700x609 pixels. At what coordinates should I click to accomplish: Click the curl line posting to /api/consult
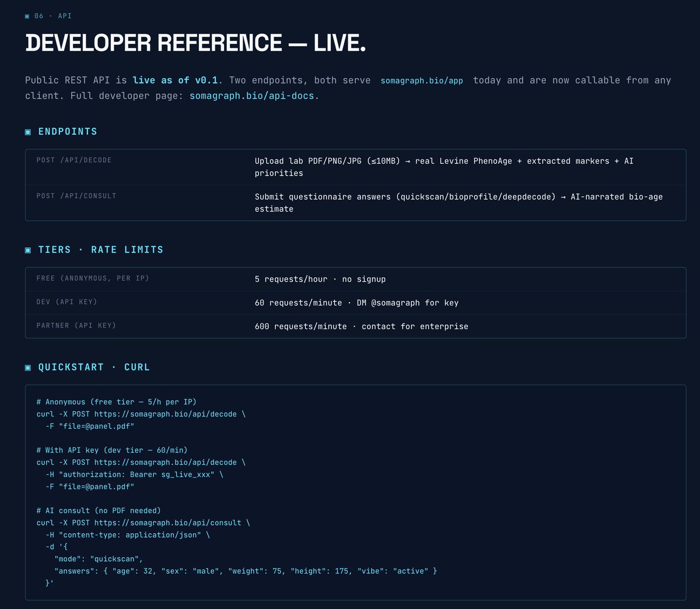coord(143,523)
